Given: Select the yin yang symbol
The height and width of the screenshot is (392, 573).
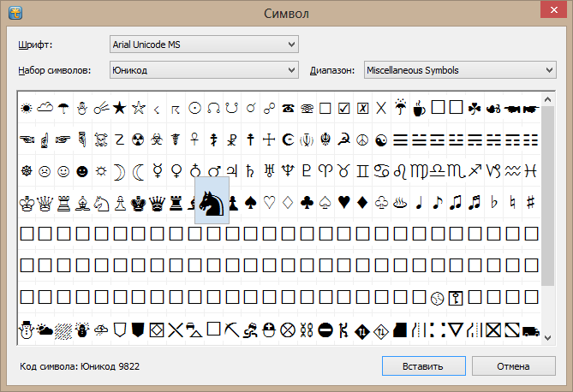Looking at the screenshot, I should (x=381, y=140).
